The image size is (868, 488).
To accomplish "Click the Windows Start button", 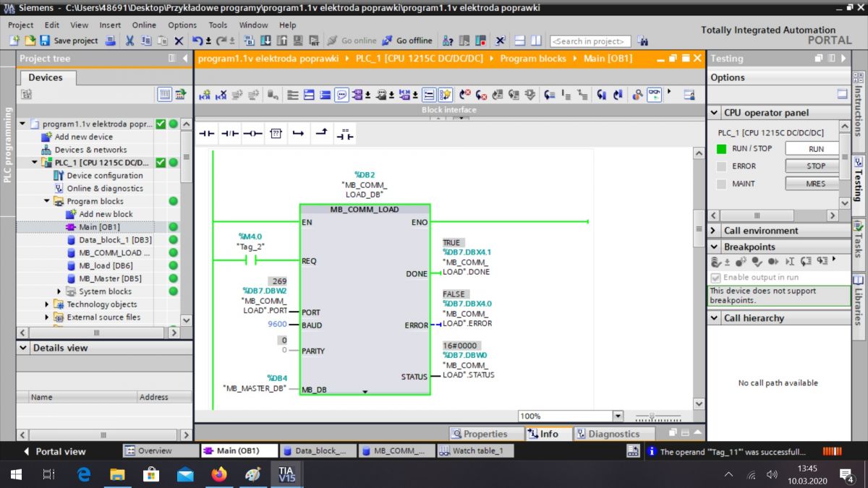I will pyautogui.click(x=15, y=474).
